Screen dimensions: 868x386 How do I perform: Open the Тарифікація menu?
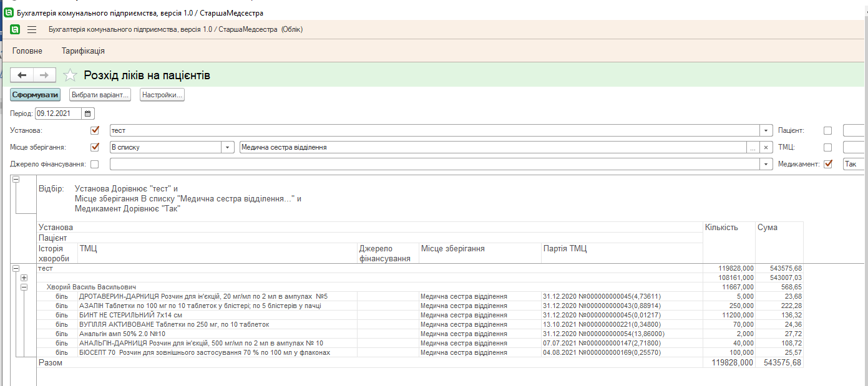pyautogui.click(x=83, y=51)
